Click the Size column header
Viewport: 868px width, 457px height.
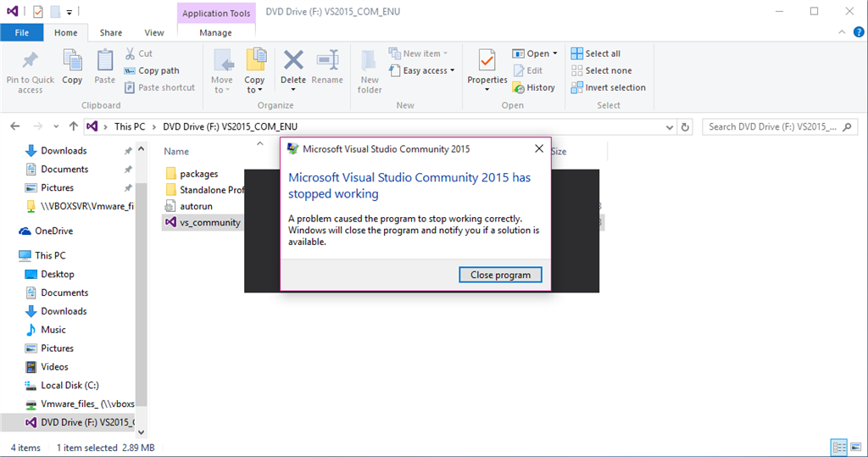point(559,151)
